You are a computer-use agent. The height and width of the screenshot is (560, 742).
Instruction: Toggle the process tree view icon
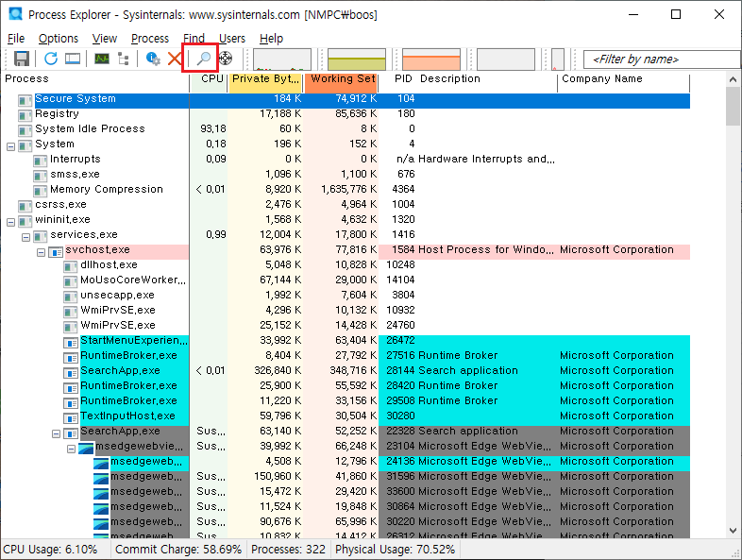(x=124, y=59)
